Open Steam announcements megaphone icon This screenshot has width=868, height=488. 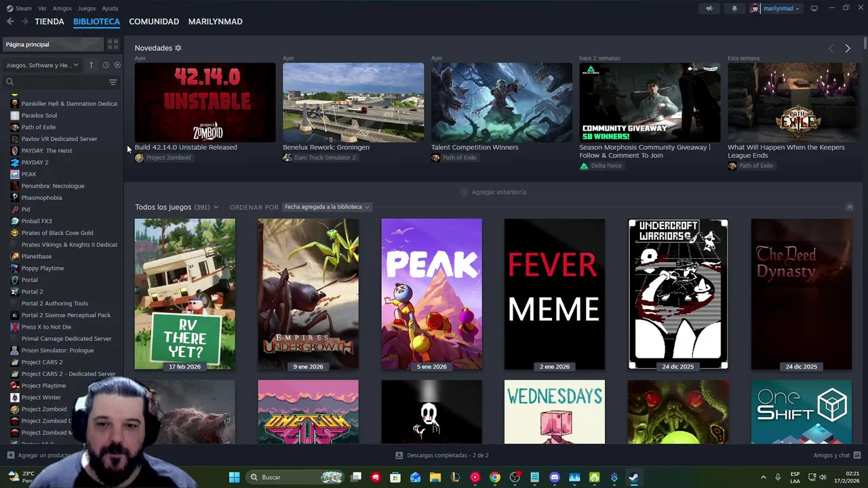[x=709, y=8]
